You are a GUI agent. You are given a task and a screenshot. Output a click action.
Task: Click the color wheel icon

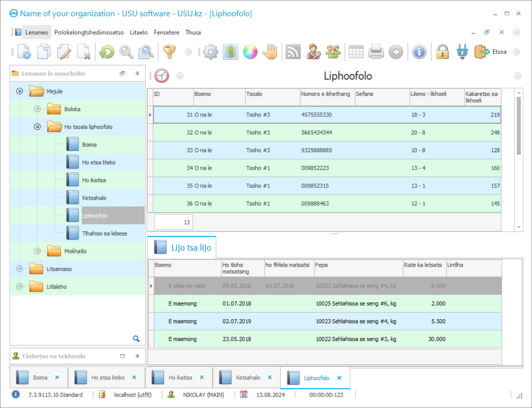(250, 52)
